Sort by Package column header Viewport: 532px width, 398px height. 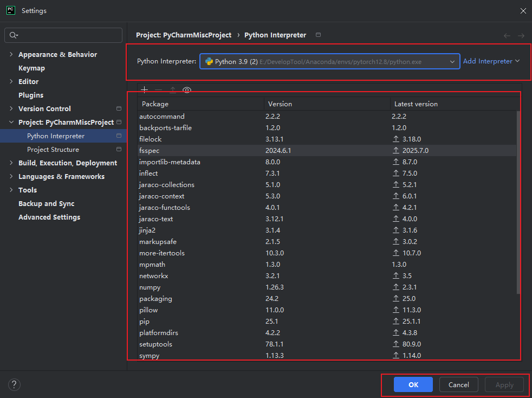(x=201, y=104)
